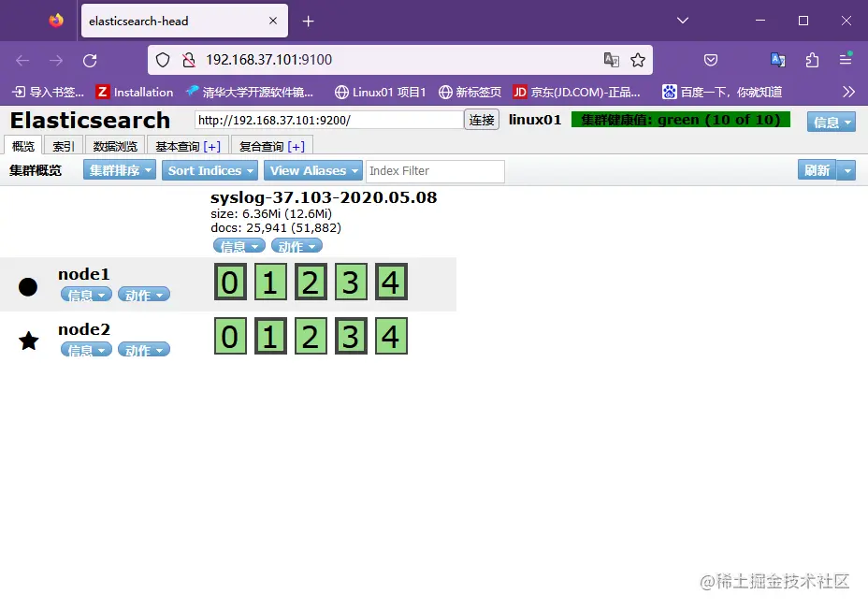Go forward to next page
The width and height of the screenshot is (868, 609).
pyautogui.click(x=56, y=61)
